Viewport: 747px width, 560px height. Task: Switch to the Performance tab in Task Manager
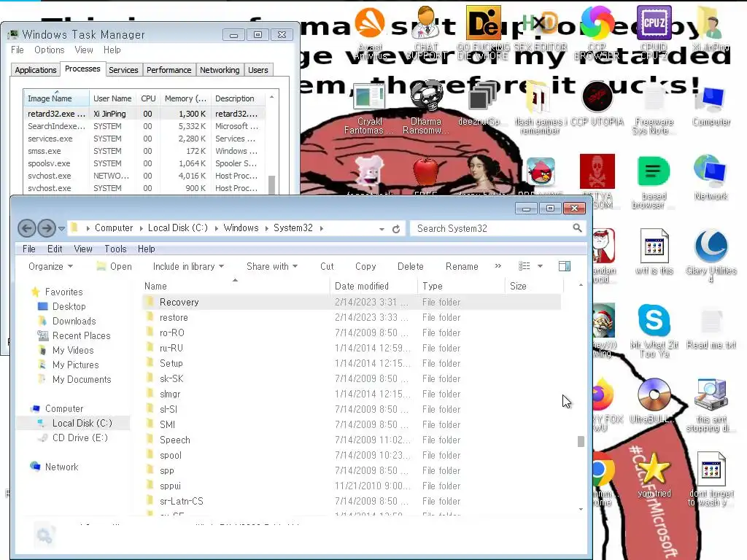pyautogui.click(x=169, y=70)
